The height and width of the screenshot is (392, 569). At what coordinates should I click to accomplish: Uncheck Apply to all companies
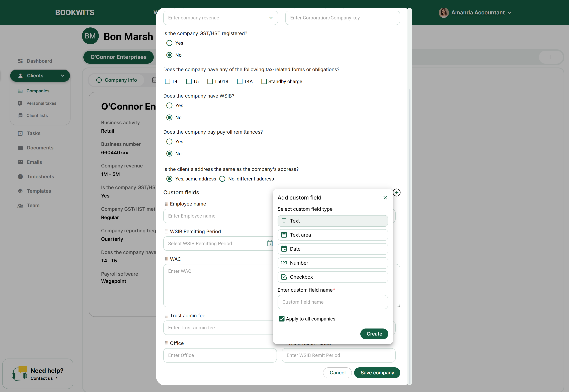[x=282, y=319]
